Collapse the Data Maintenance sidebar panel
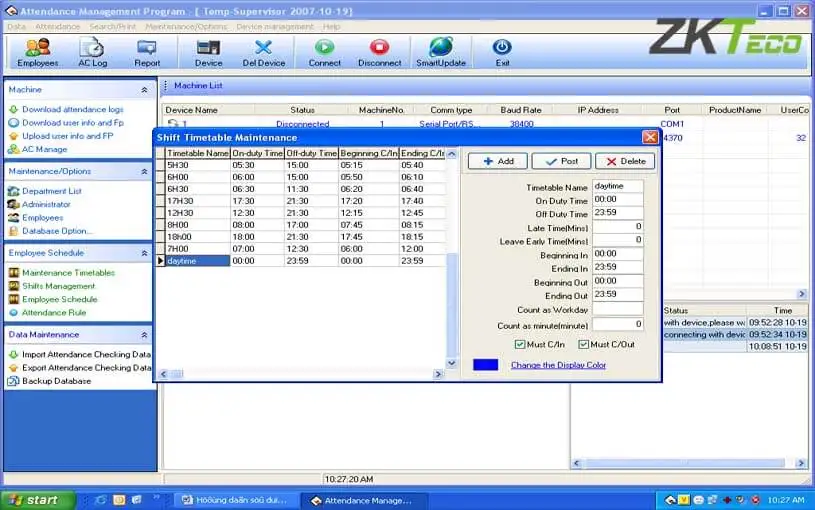Image resolution: width=815 pixels, height=510 pixels. pyautogui.click(x=144, y=335)
